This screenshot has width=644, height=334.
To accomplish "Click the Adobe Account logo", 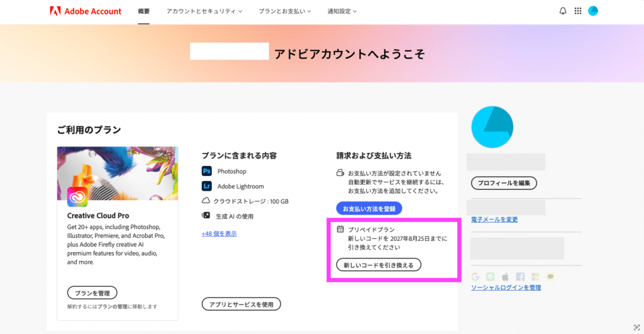I will [86, 11].
